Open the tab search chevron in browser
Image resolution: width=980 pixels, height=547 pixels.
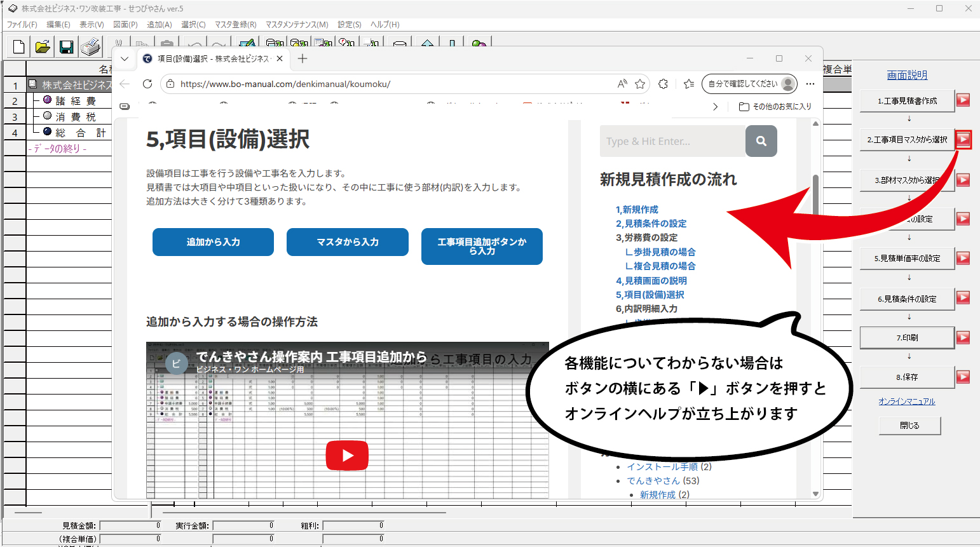[125, 58]
